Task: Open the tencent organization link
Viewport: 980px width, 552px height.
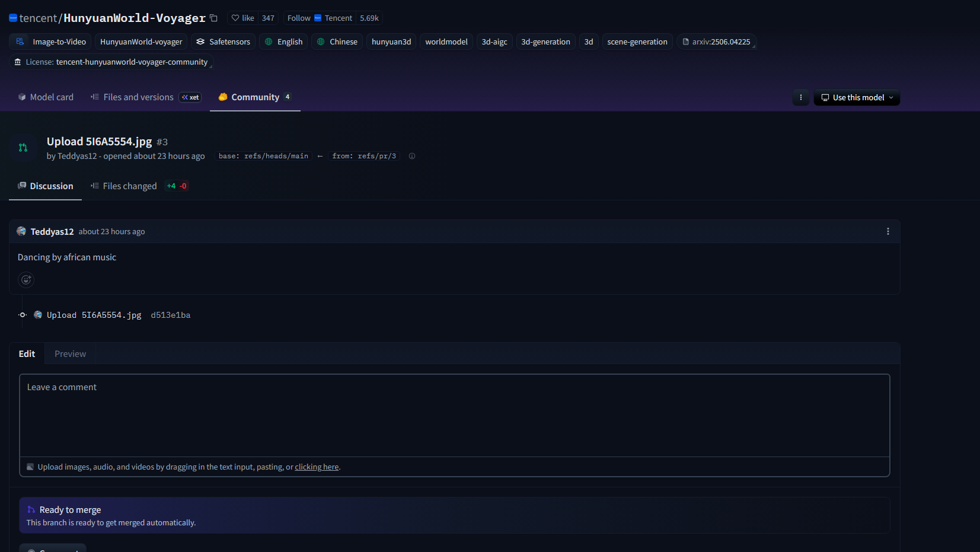Action: (x=38, y=18)
